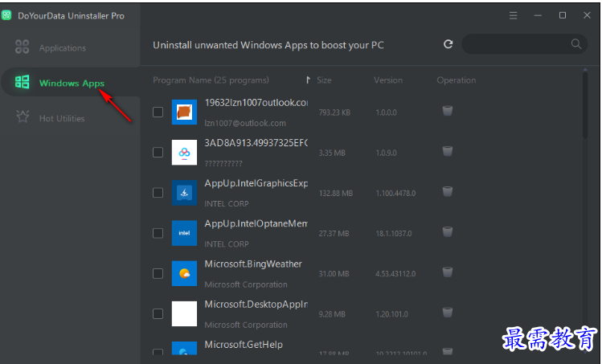Click the BingWeather app icon
Viewport: 602px width, 364px height.
pyautogui.click(x=184, y=273)
